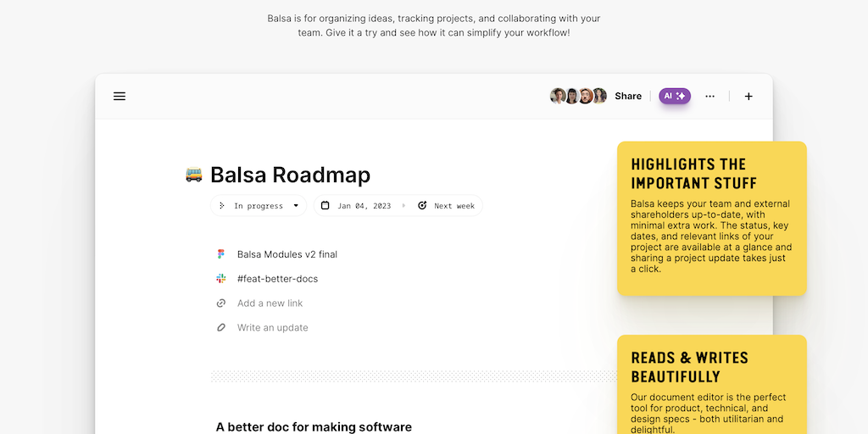The width and height of the screenshot is (868, 434).
Task: Click the pencil icon beside Write an update
Action: coord(221,327)
